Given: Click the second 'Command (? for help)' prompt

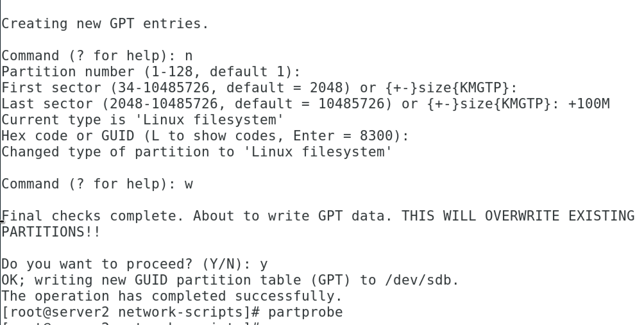Looking at the screenshot, I should 89,184.
